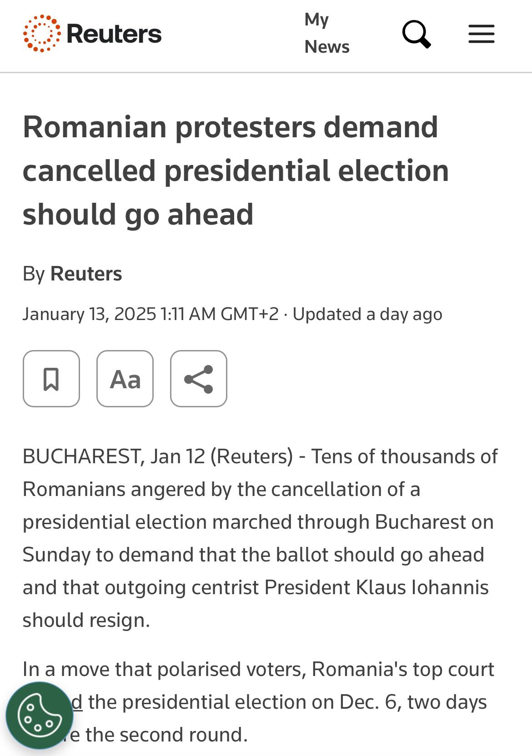532x756 pixels.
Task: Click the January 13, 2025 publication date
Action: point(90,314)
